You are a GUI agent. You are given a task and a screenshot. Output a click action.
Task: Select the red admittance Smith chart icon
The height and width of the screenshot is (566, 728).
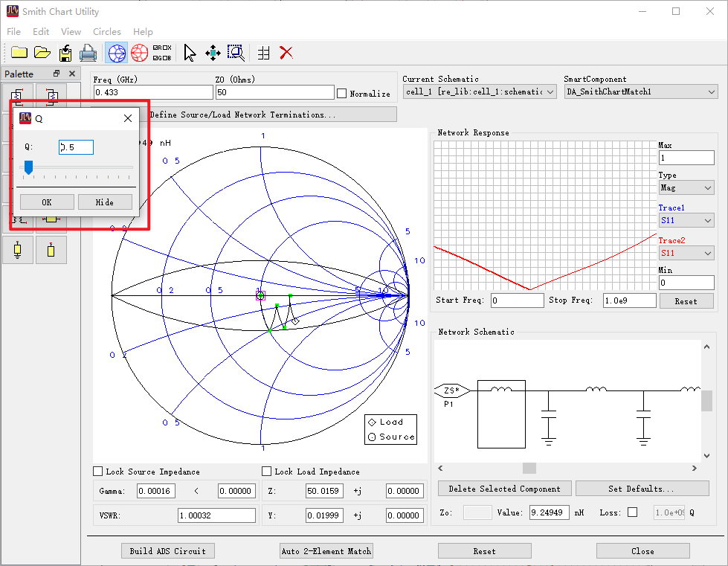139,53
